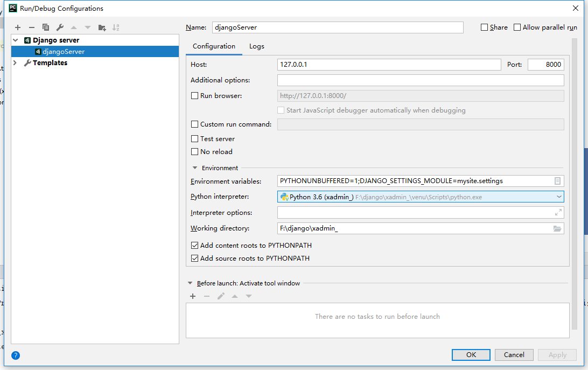Click the configuration panel vertical scrollbar
The height and width of the screenshot is (370, 588).
tap(575, 184)
